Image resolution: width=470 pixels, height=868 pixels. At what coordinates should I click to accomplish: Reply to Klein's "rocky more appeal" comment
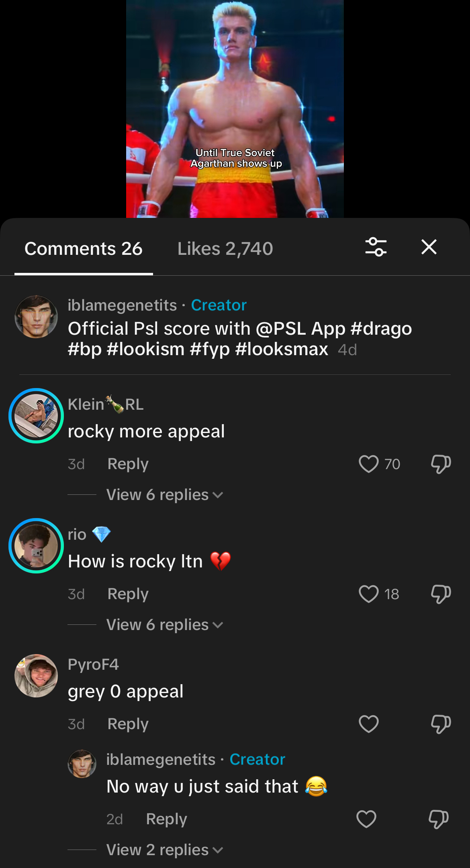128,464
